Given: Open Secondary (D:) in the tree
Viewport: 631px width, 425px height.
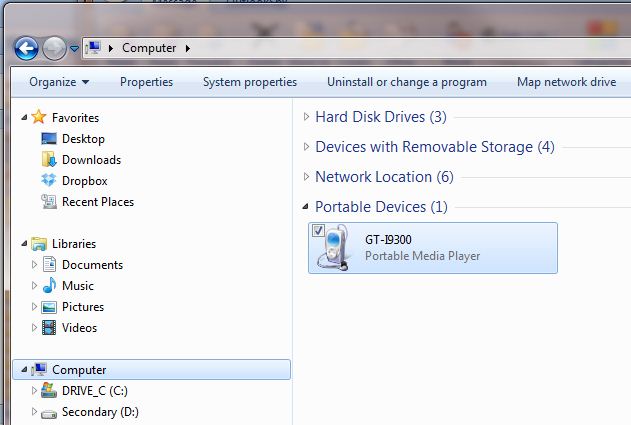Looking at the screenshot, I should [x=100, y=412].
